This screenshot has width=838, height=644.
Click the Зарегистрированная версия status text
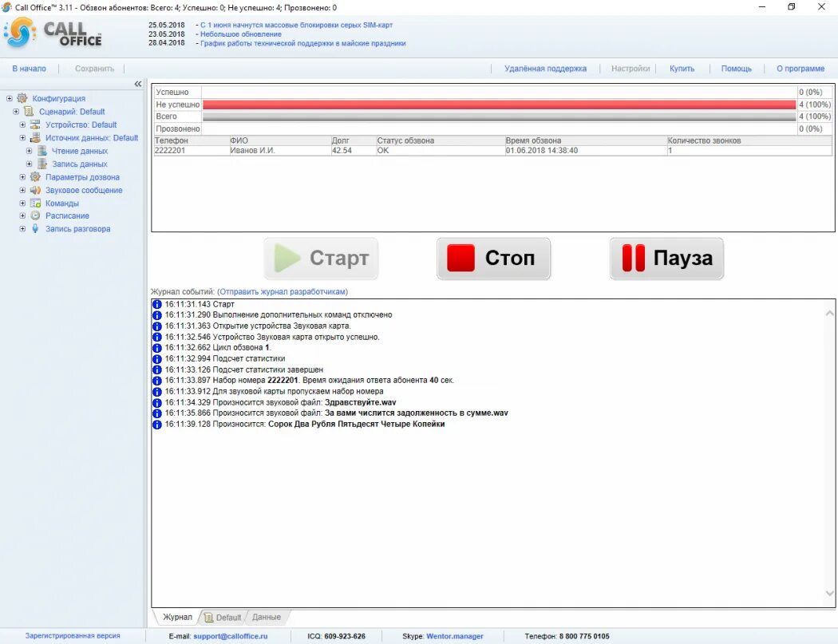[x=73, y=636]
